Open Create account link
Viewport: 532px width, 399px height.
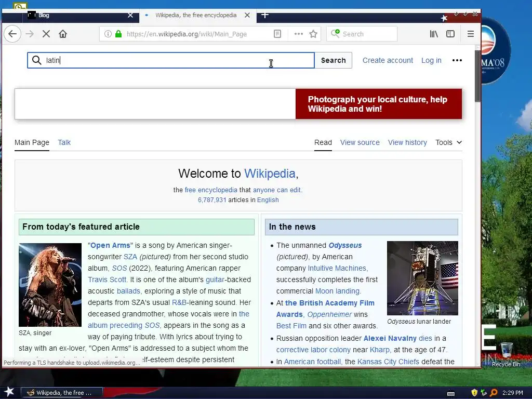pos(388,60)
